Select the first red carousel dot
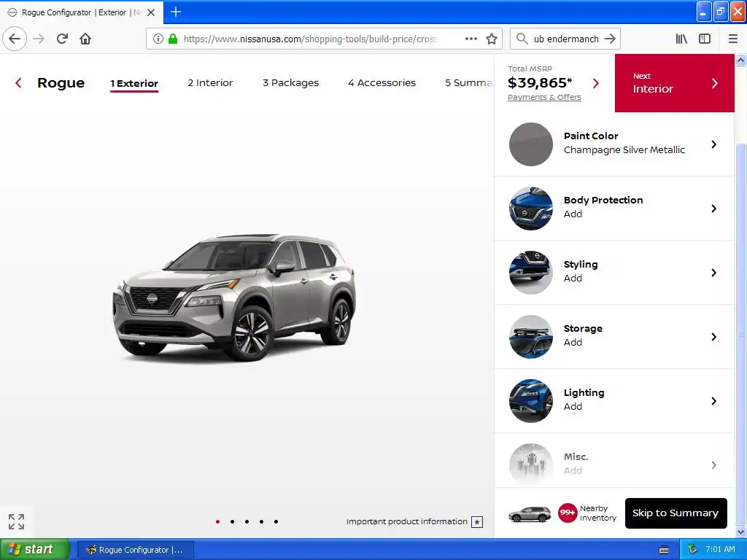 pyautogui.click(x=217, y=522)
